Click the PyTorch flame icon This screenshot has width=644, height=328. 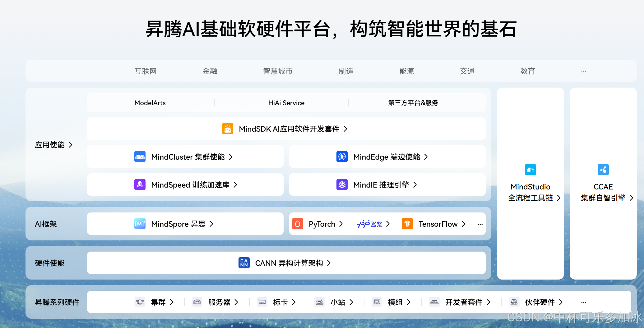click(x=298, y=224)
